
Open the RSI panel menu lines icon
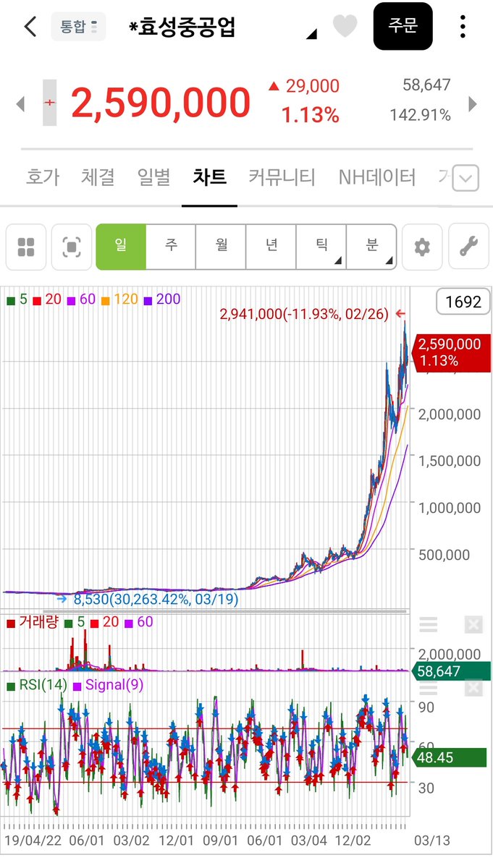429,688
